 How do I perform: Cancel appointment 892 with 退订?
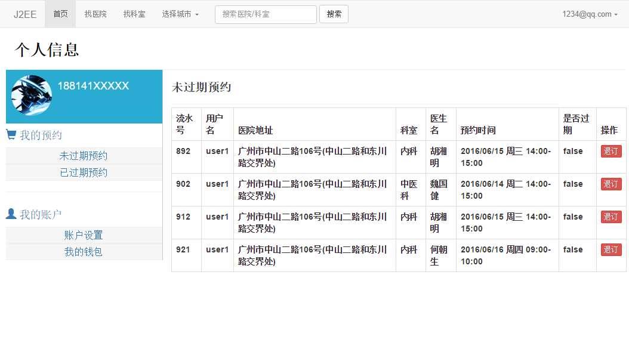610,151
